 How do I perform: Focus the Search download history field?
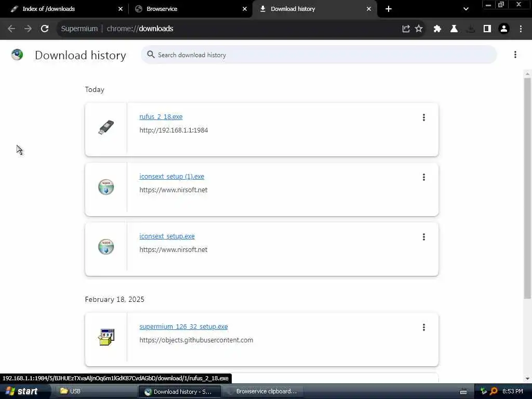pos(319,55)
